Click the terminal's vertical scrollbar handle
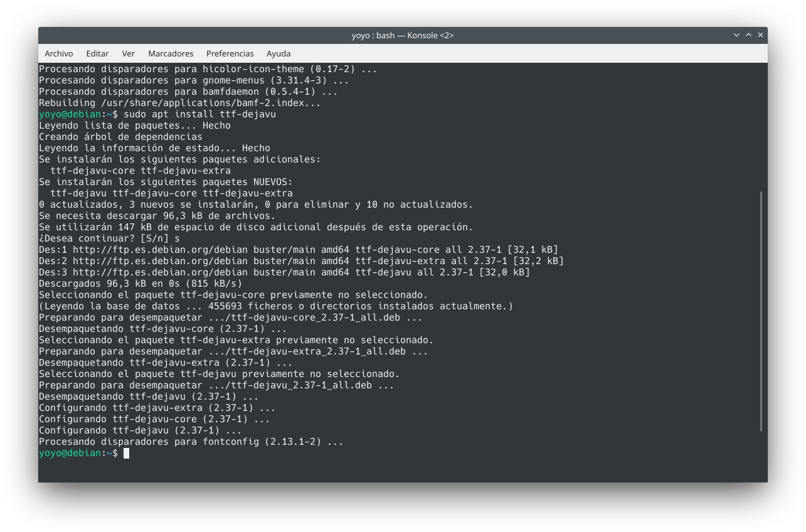Viewport: 806px width, 532px height. click(761, 311)
